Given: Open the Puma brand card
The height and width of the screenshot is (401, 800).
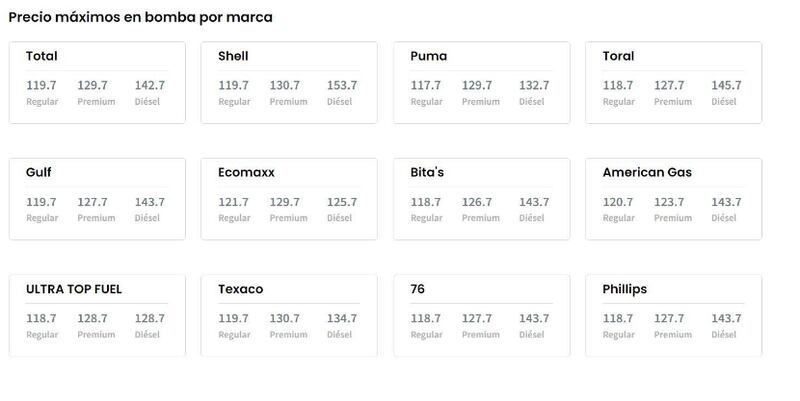Looking at the screenshot, I should tap(482, 83).
